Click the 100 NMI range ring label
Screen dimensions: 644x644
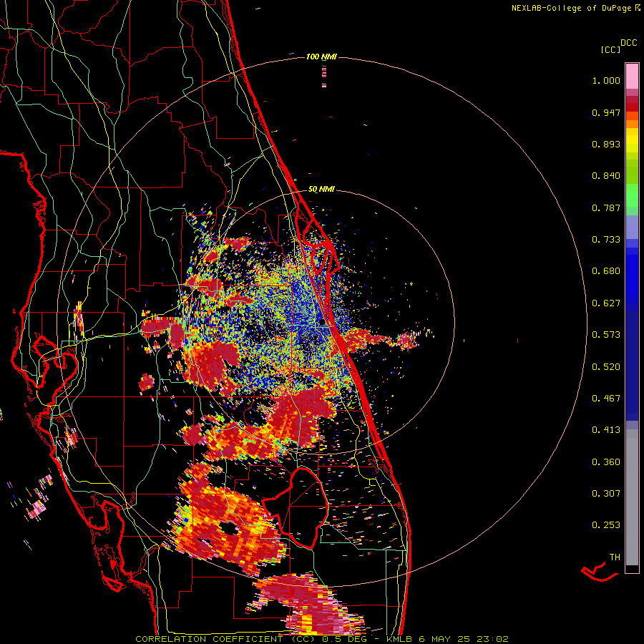(321, 57)
